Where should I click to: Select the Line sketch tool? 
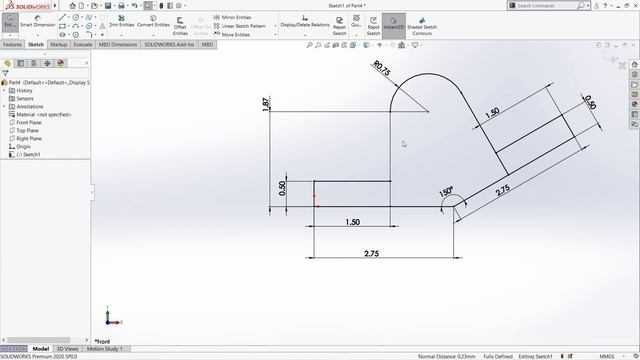[62, 18]
